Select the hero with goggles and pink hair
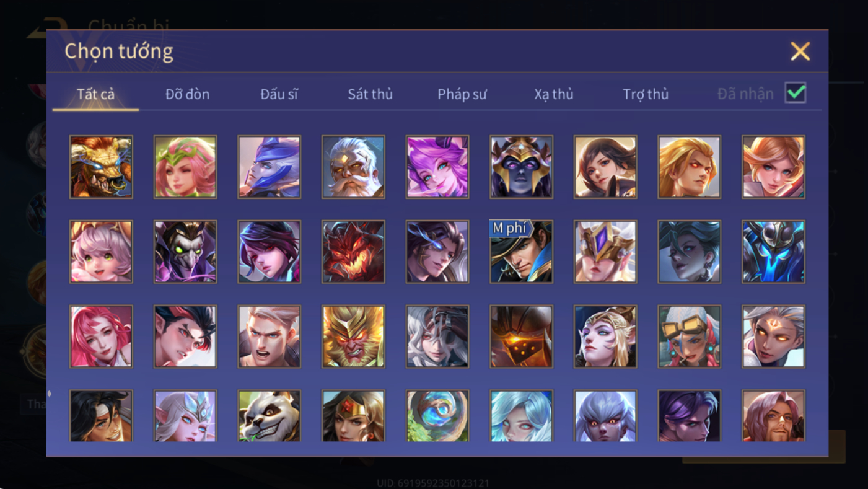Viewport: 868px width, 489px height. (689, 337)
